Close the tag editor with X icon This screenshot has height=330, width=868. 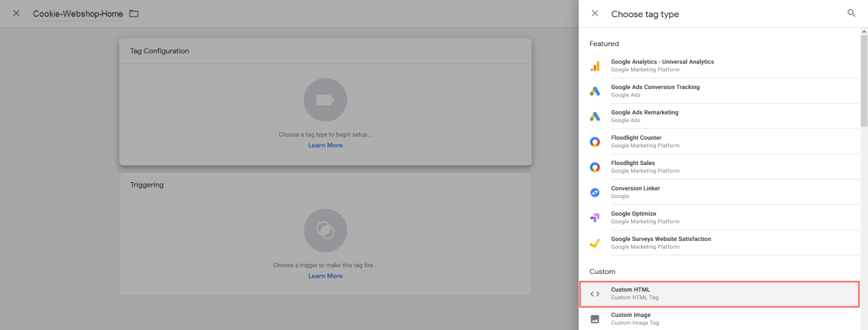[17, 13]
